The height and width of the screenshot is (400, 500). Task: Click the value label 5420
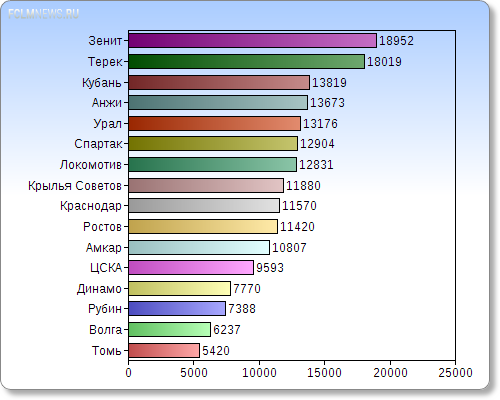[216, 351]
